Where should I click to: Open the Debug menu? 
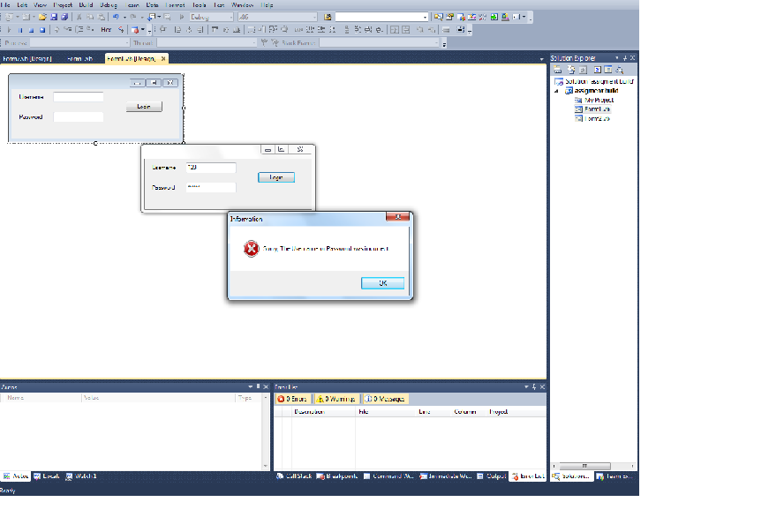(x=108, y=5)
